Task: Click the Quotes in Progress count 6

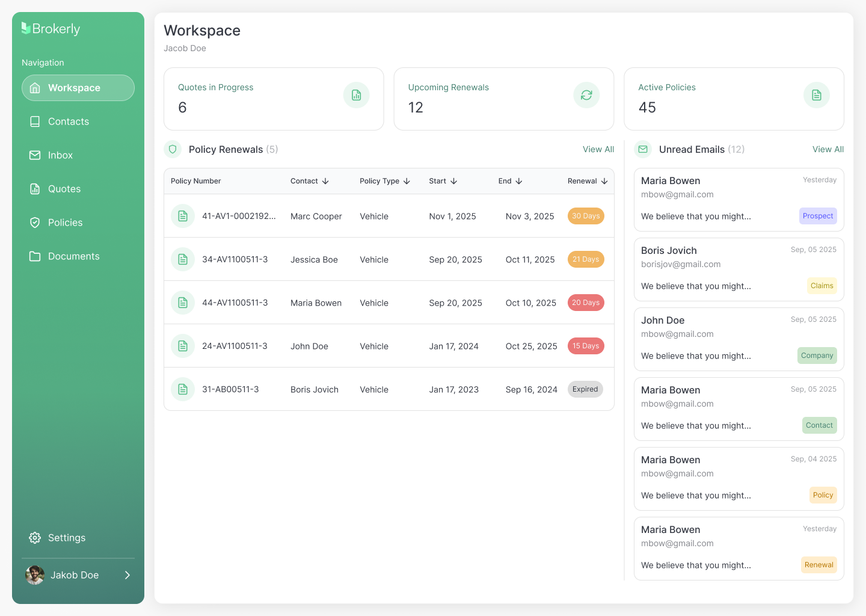Action: [183, 108]
